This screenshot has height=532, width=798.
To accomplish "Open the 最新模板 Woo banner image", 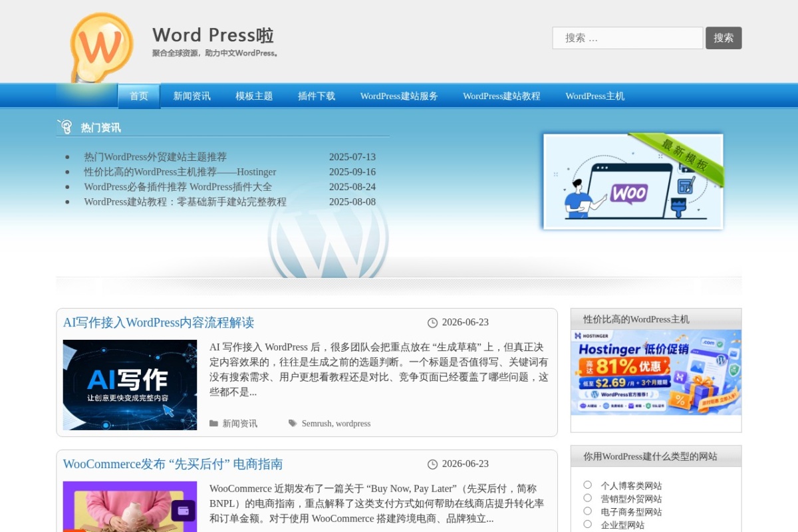I will tap(633, 182).
